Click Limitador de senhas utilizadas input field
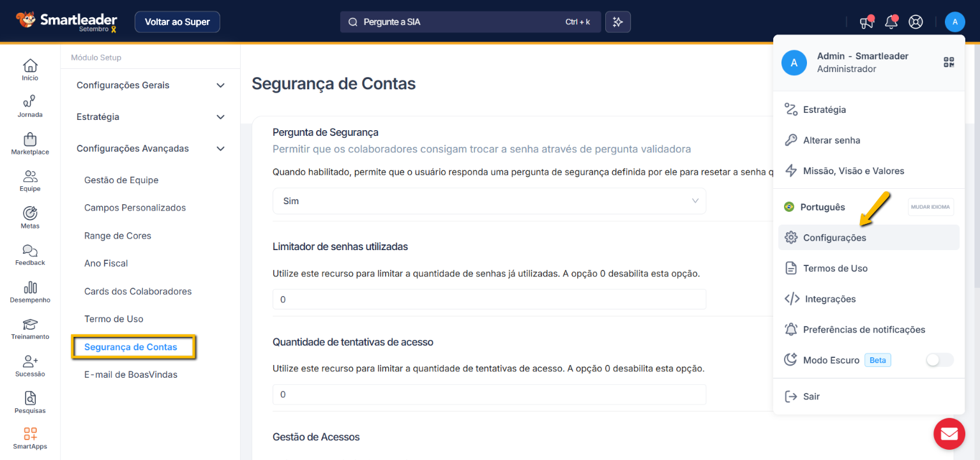The height and width of the screenshot is (460, 980). [x=489, y=299]
